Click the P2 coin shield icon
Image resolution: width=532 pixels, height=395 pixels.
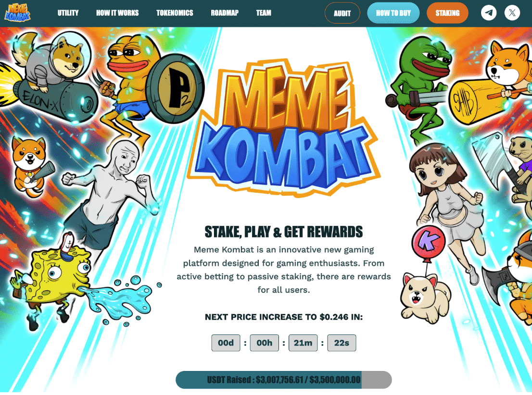click(x=175, y=88)
